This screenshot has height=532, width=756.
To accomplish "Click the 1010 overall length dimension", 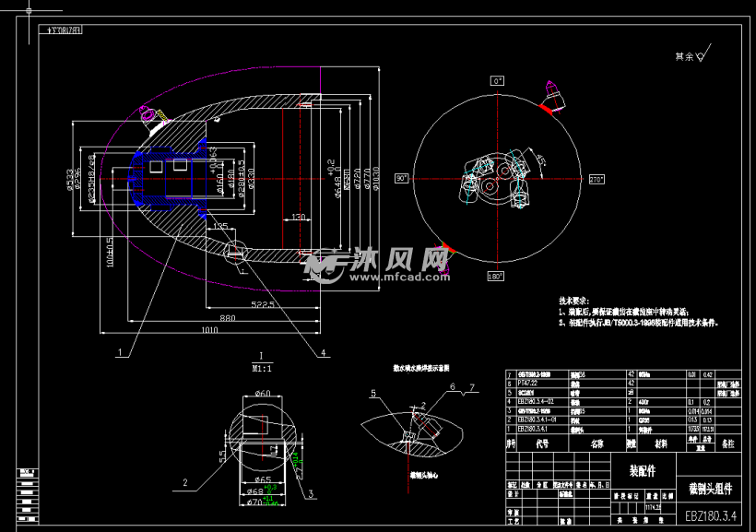I will tap(211, 328).
